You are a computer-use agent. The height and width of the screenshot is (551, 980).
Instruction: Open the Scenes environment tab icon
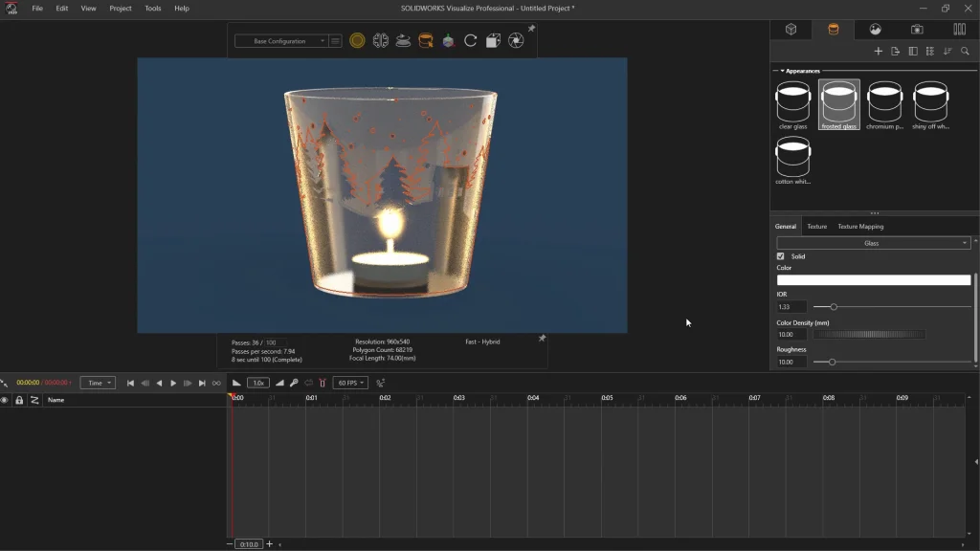click(875, 30)
